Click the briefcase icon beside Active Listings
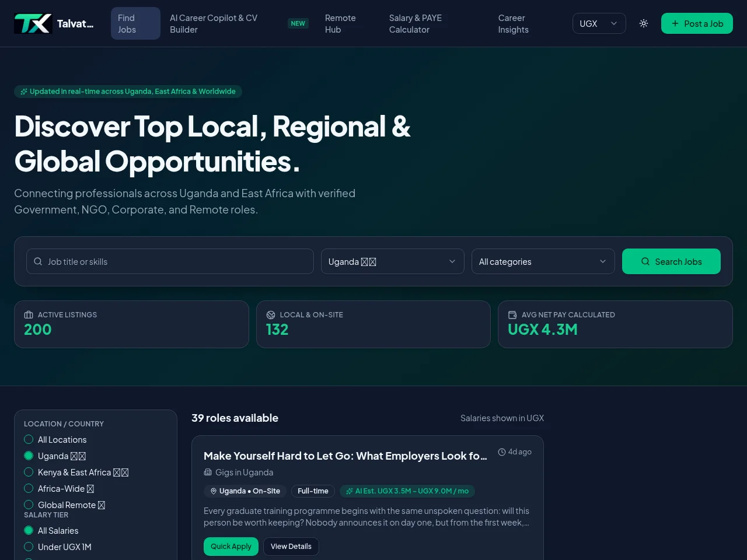Screen dimensions: 747x560 (29, 314)
